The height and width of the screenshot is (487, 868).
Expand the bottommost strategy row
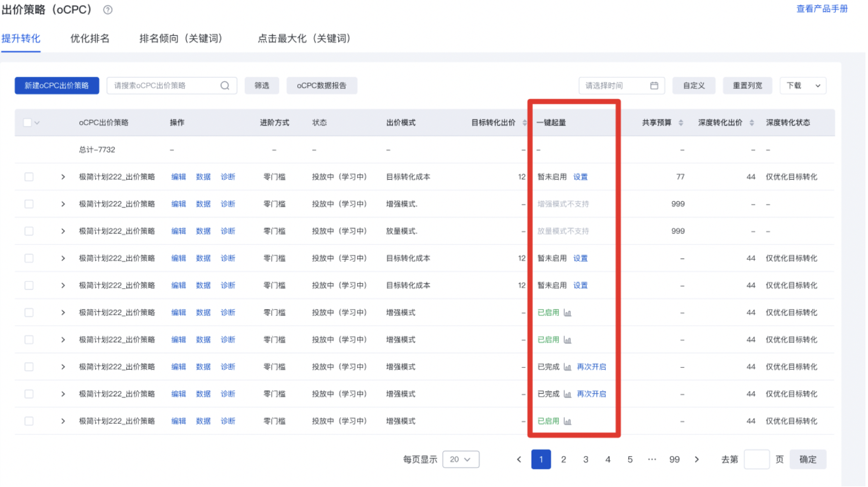63,421
